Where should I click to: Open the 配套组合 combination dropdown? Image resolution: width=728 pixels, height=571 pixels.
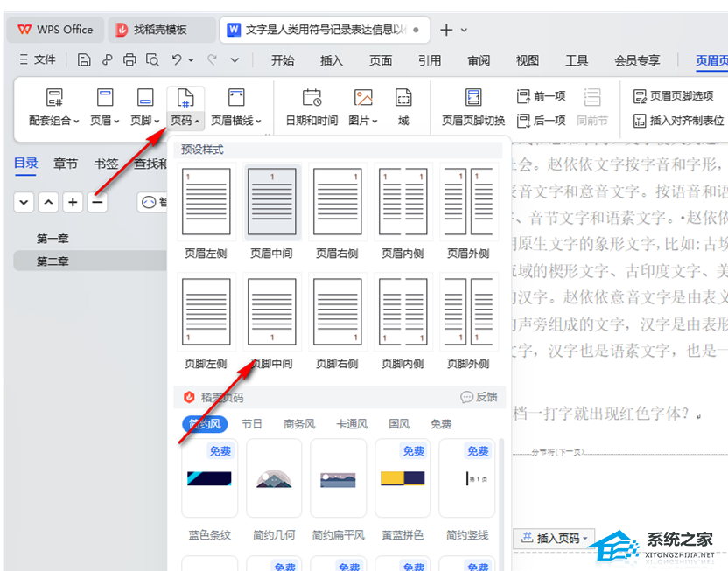pos(54,121)
